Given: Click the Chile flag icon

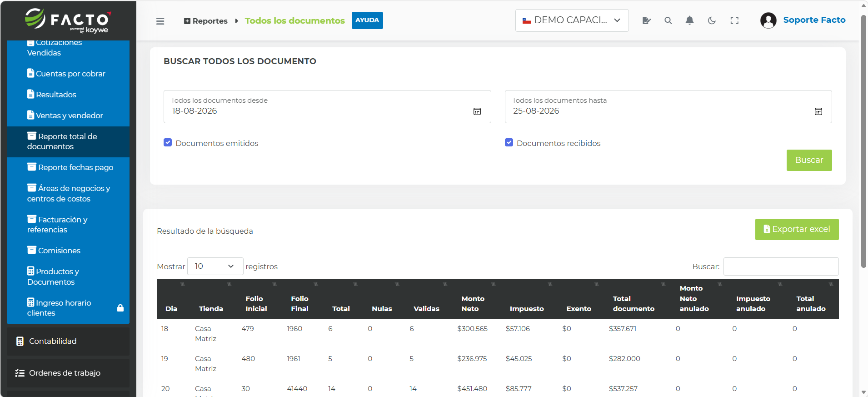Looking at the screenshot, I should (527, 20).
